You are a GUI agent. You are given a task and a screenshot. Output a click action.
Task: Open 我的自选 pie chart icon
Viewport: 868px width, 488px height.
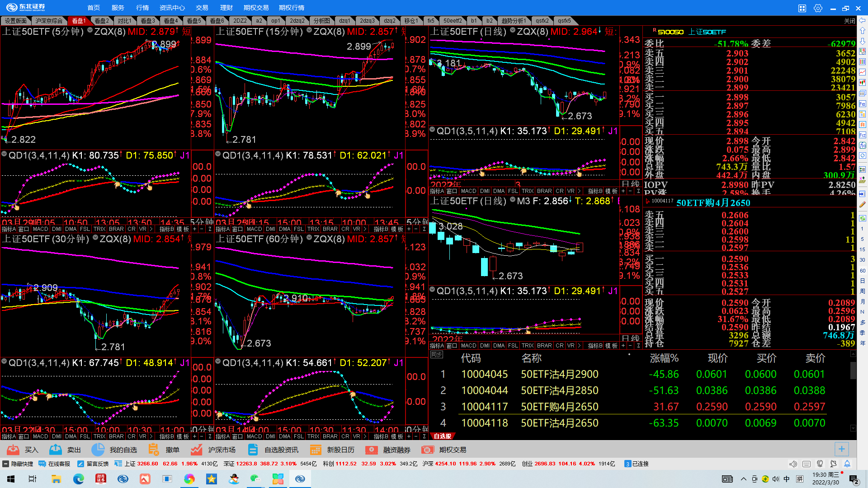98,450
